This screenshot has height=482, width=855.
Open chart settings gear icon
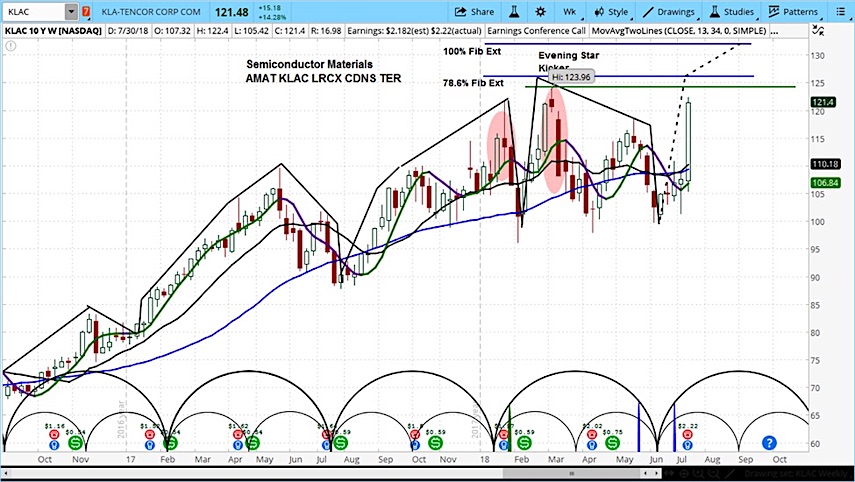540,11
